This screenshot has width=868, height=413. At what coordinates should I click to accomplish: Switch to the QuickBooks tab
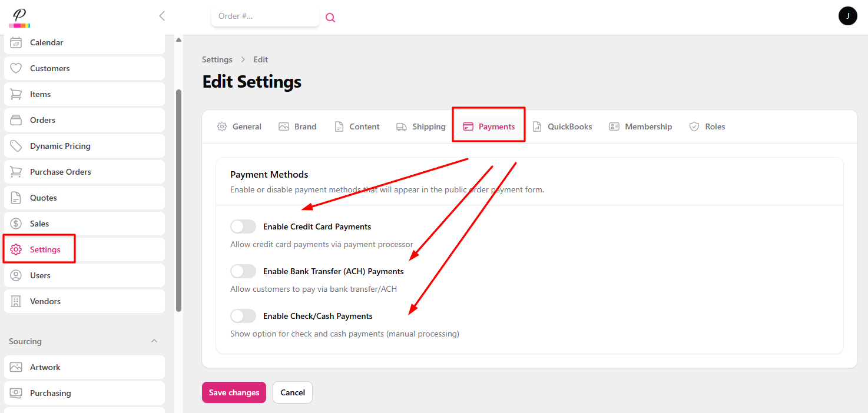[562, 126]
